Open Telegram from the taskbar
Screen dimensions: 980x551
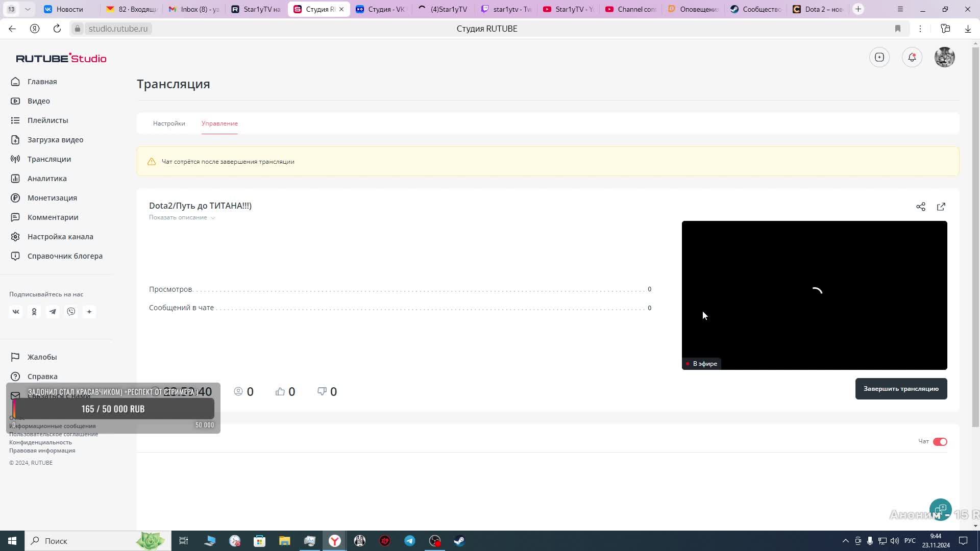click(x=410, y=541)
